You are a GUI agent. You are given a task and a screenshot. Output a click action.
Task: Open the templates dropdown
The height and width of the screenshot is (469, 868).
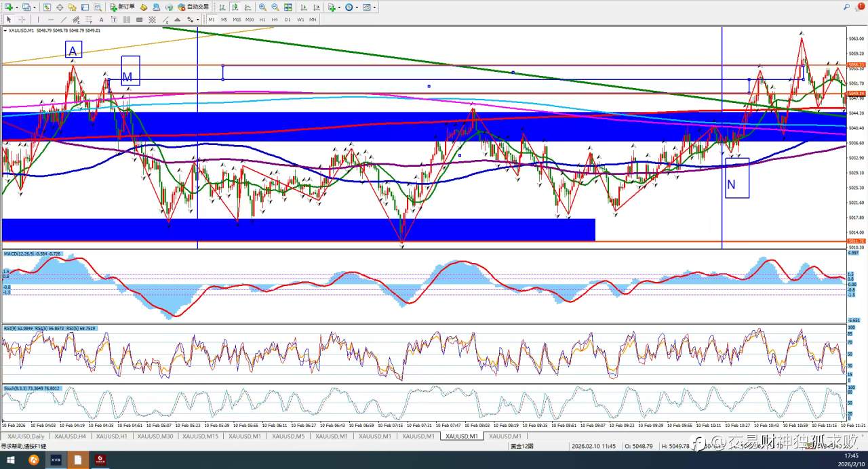[x=374, y=7]
